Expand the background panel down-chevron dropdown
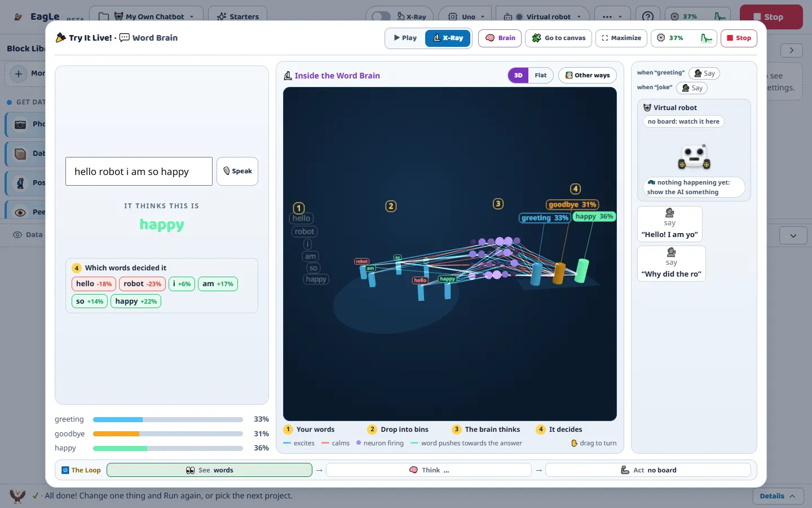This screenshot has width=812, height=508. click(793, 235)
